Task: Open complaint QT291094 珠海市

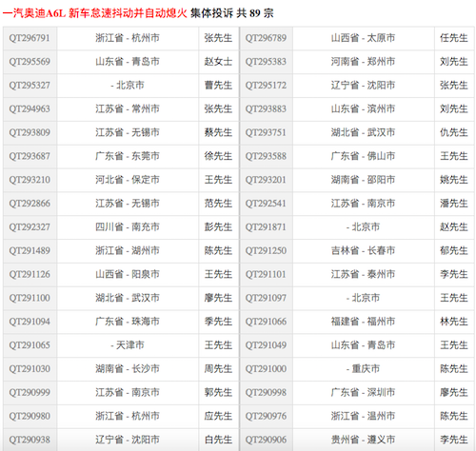Action: 30,322
